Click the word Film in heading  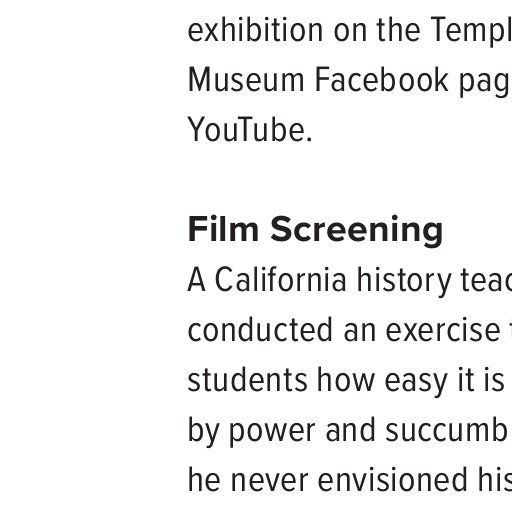(x=223, y=228)
